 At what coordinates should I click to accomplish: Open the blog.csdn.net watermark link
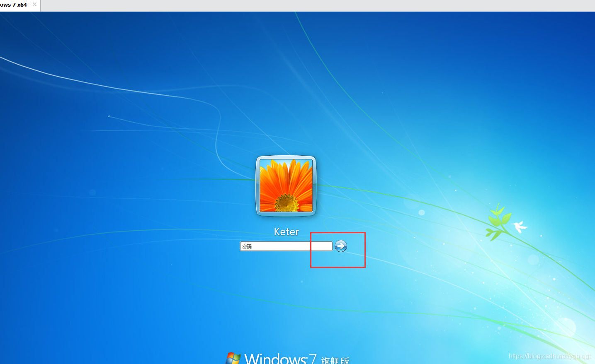pyautogui.click(x=549, y=356)
